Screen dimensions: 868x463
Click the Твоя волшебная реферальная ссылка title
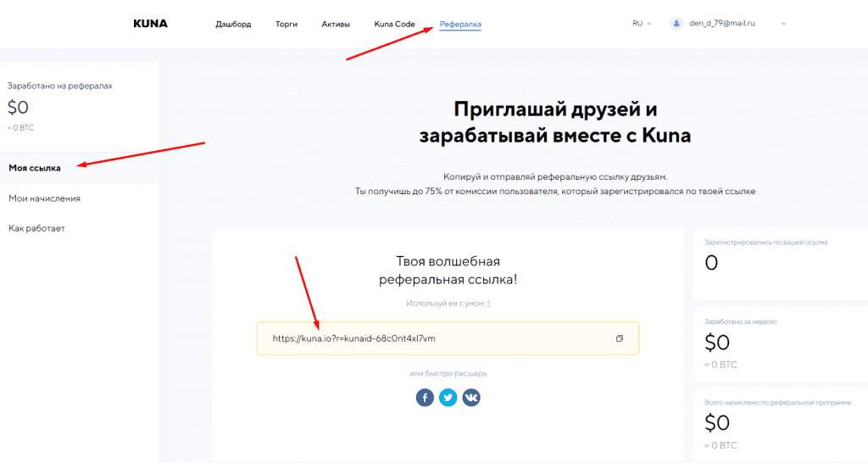pyautogui.click(x=448, y=271)
